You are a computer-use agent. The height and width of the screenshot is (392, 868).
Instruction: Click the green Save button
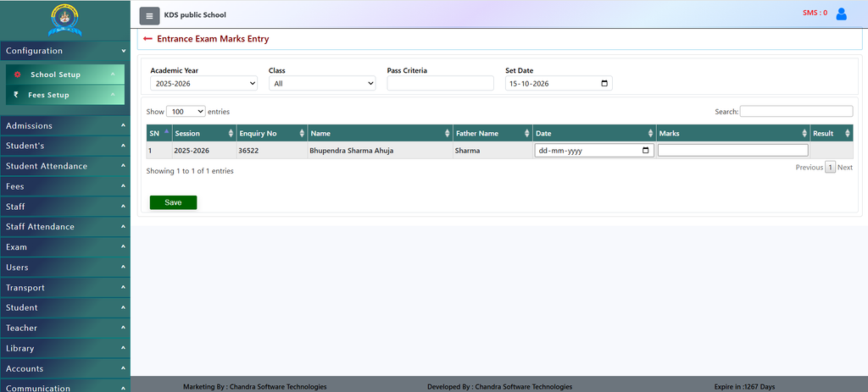click(173, 202)
